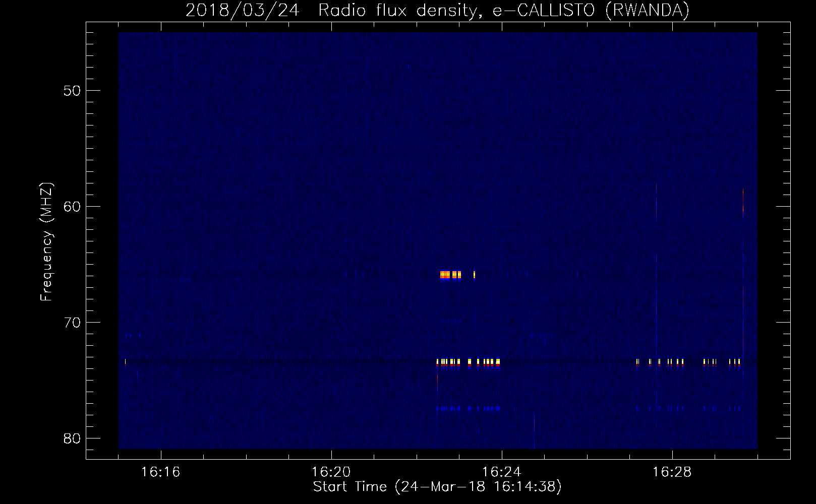
Task: Click the burst cluster at 73.5 MHz around 16:23
Action: (x=468, y=363)
